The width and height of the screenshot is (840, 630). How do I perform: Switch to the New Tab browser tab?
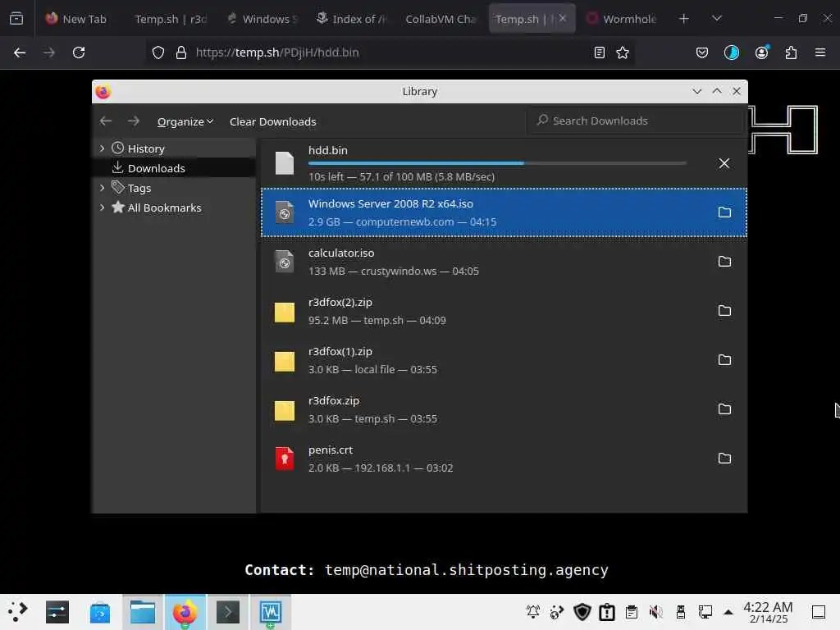[x=76, y=19]
